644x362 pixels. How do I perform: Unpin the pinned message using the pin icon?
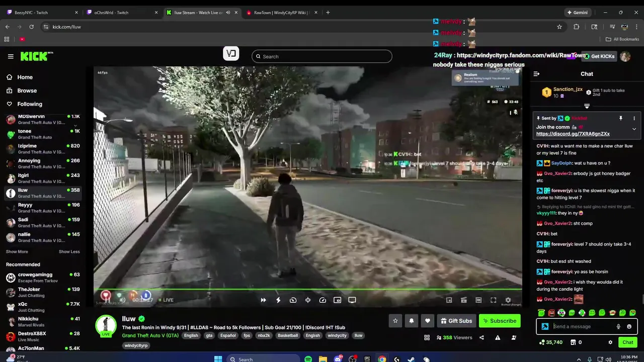[x=621, y=118]
